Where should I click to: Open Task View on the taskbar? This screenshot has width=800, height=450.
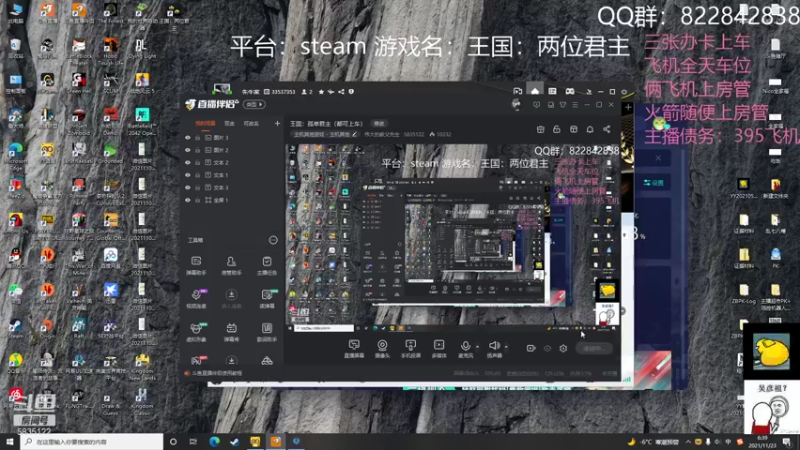(x=193, y=441)
